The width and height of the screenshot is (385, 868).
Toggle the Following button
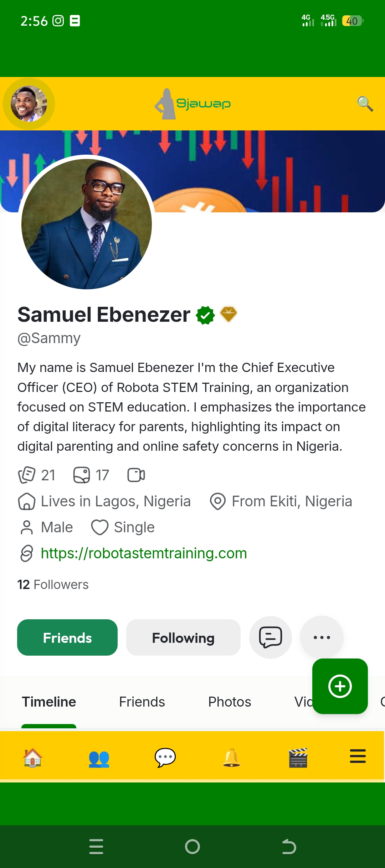(183, 637)
